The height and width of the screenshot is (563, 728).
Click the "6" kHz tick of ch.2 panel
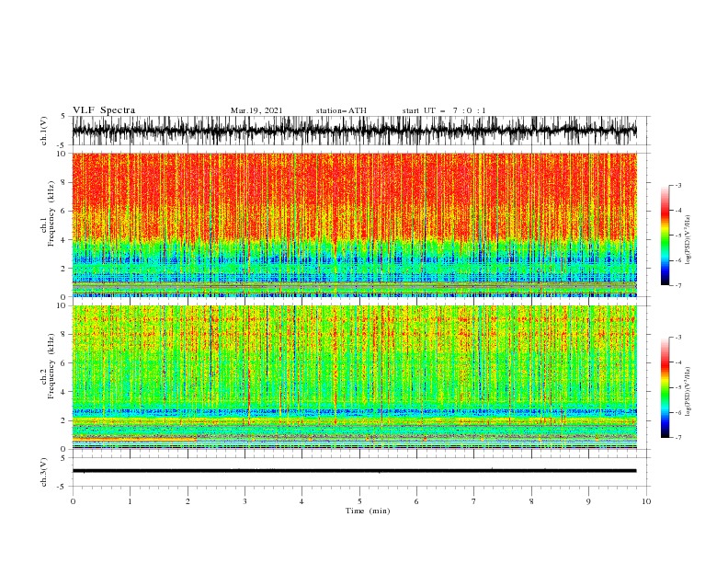pos(63,363)
